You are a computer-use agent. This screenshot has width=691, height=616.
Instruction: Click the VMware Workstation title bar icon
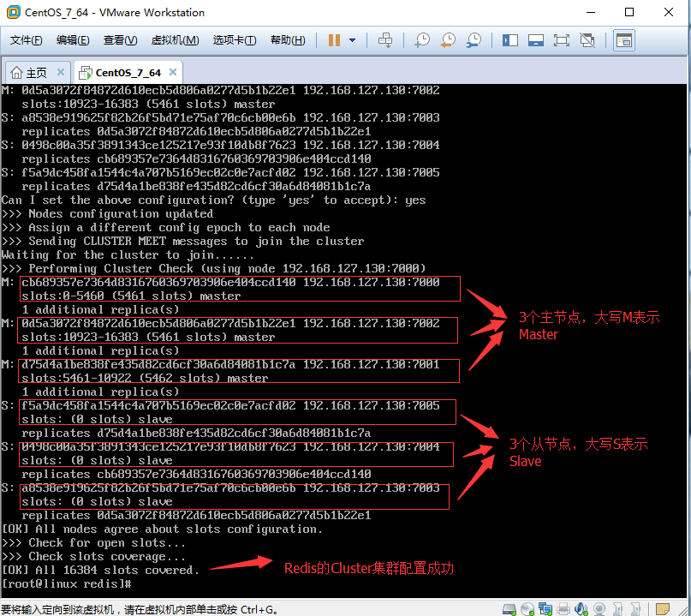13,12
